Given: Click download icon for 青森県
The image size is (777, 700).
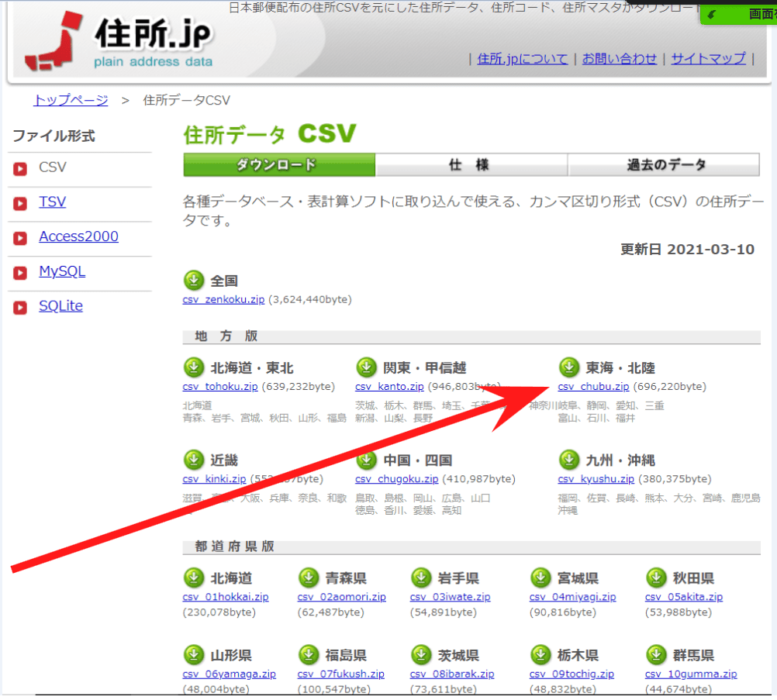Looking at the screenshot, I should (308, 578).
